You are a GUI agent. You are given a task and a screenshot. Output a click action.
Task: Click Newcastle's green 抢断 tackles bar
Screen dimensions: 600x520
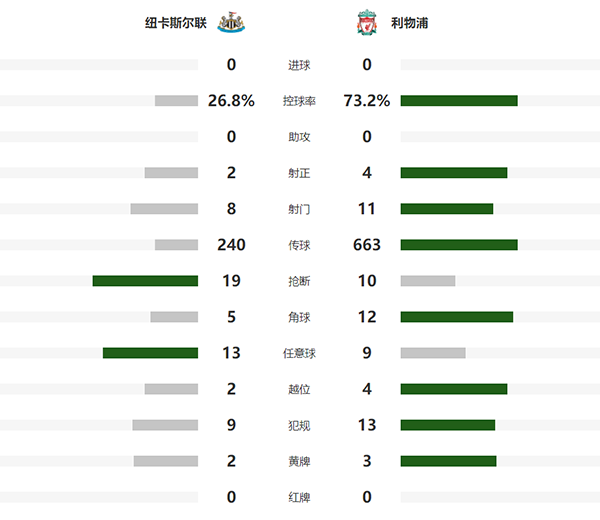(145, 281)
